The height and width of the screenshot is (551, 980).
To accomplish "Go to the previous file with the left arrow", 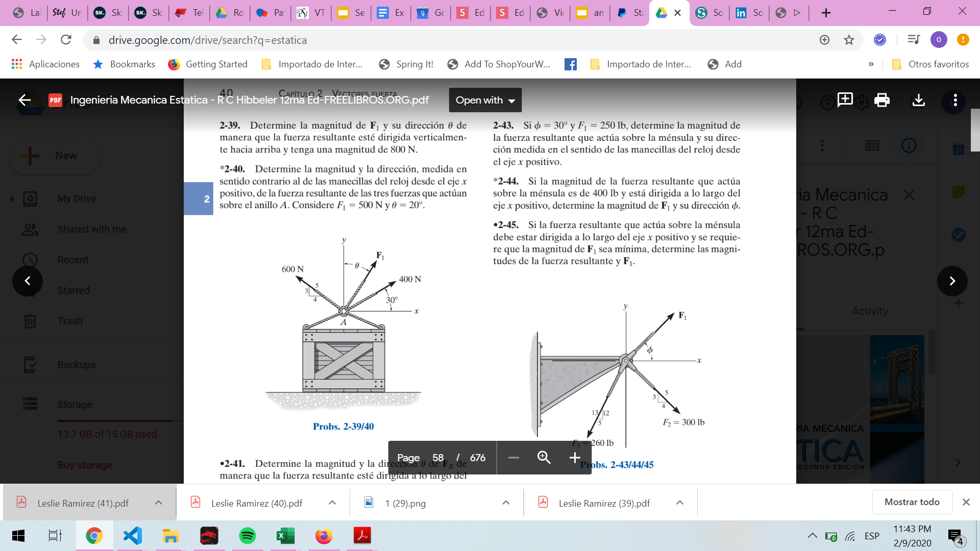I will click(28, 281).
